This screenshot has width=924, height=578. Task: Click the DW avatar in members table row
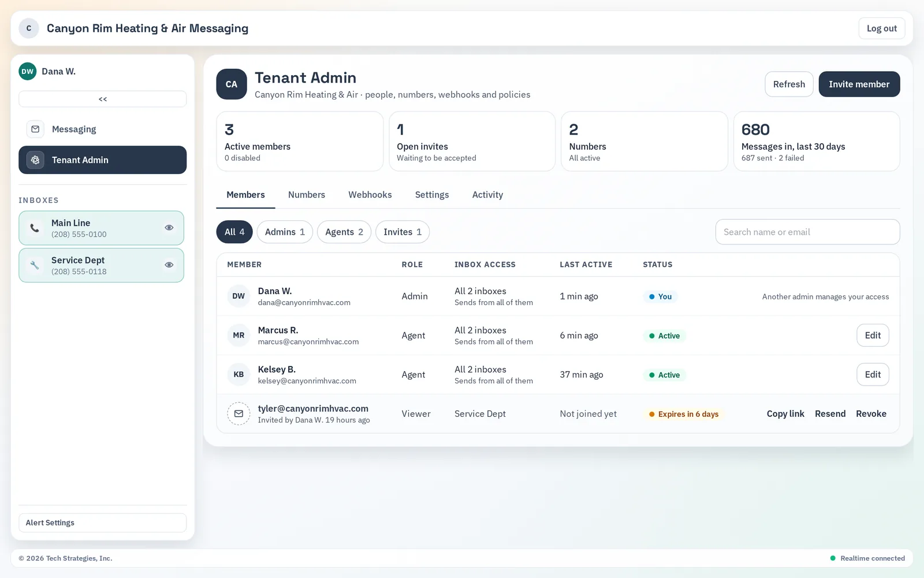point(239,296)
